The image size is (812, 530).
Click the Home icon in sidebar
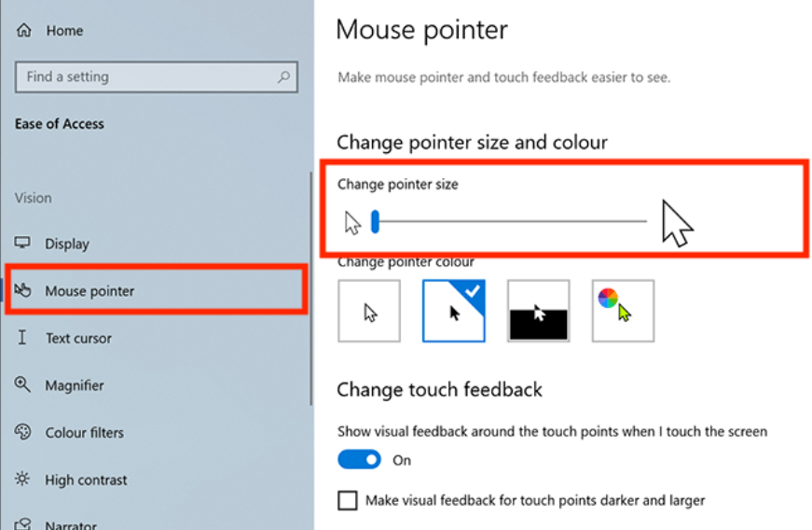tap(23, 31)
